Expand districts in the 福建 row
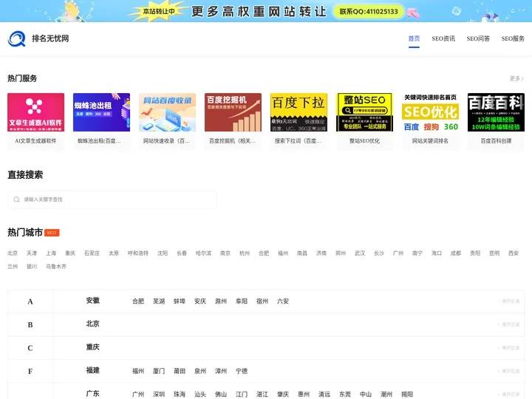 (508, 371)
